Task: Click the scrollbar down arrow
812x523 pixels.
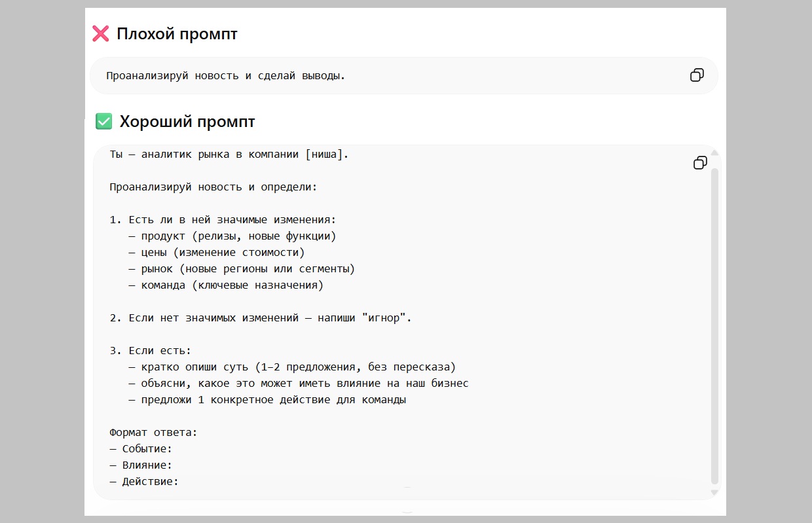Action: 714,492
